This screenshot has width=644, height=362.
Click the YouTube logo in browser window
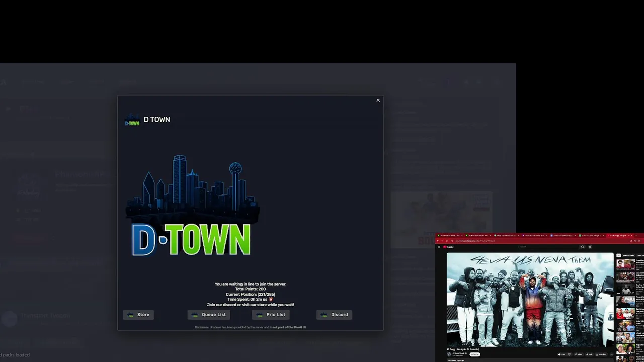point(448,247)
